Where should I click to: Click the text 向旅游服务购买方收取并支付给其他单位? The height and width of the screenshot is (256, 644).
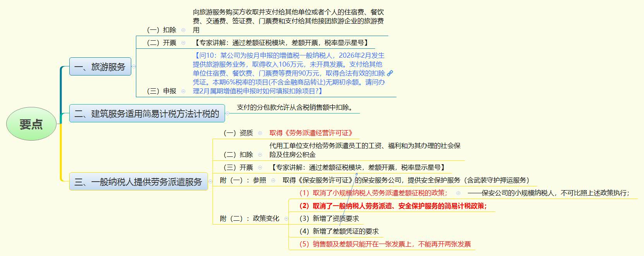(x=289, y=21)
